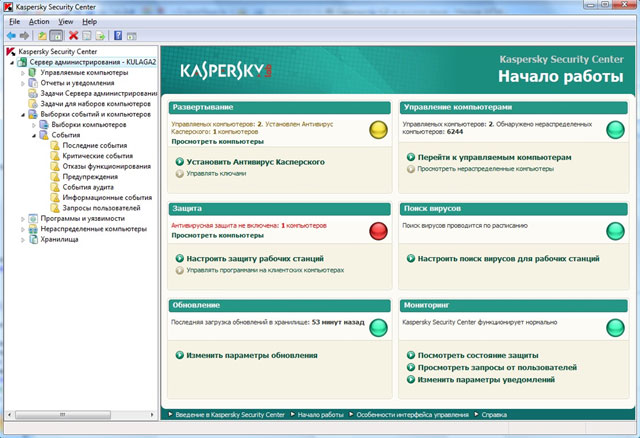Screen dimensions: 640x438
Task: Click the Export list toolbar icon
Action: pos(100,36)
